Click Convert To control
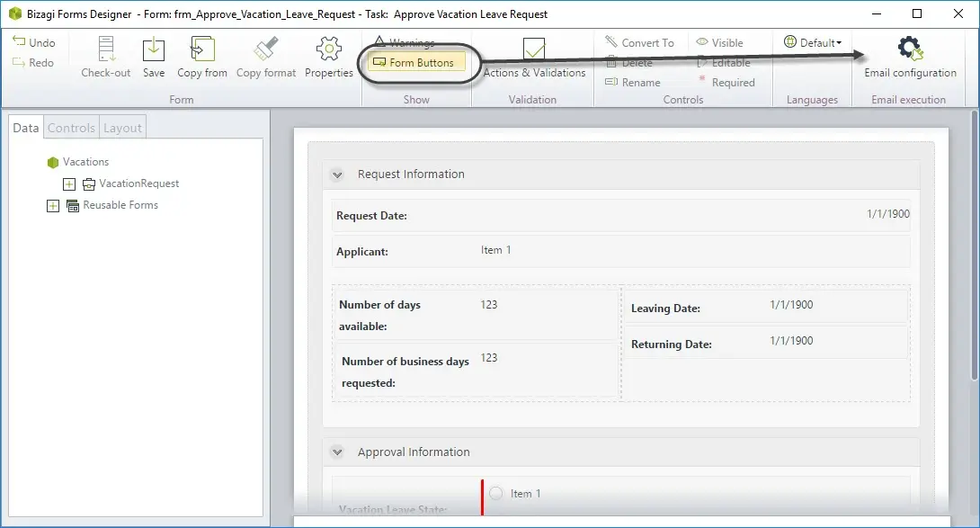Viewport: 980px width, 528px height. 640,42
